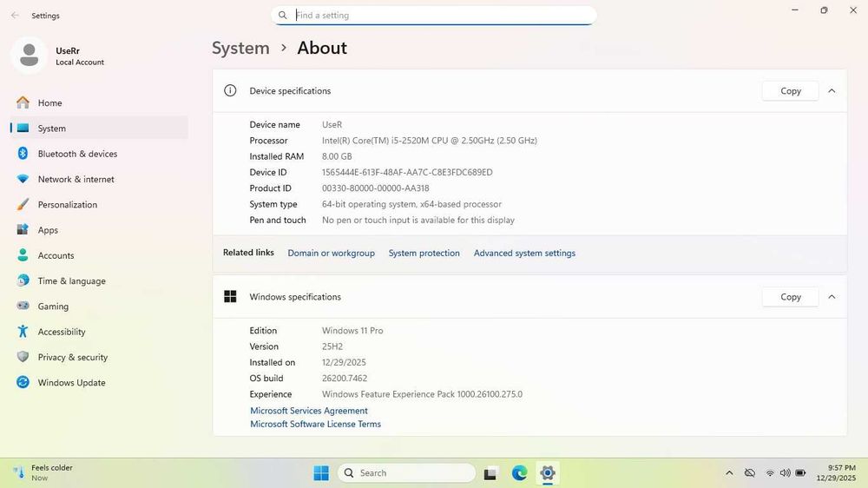868x488 pixels.
Task: Click the System monitor icon in the sidebar
Action: [23, 128]
